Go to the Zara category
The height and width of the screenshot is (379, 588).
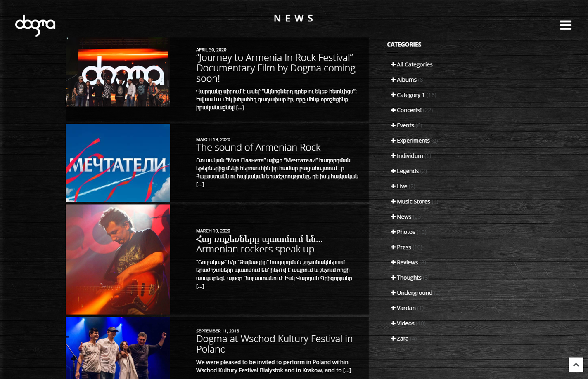click(403, 339)
